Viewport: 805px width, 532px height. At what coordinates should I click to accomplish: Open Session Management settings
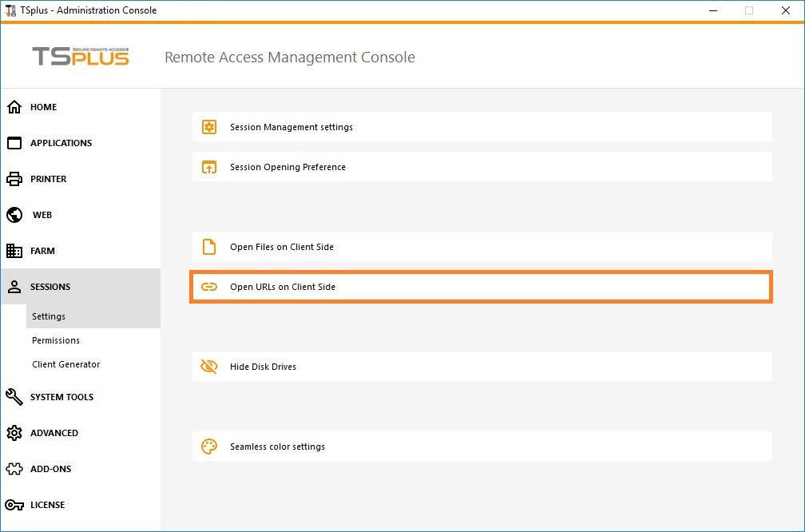click(291, 127)
